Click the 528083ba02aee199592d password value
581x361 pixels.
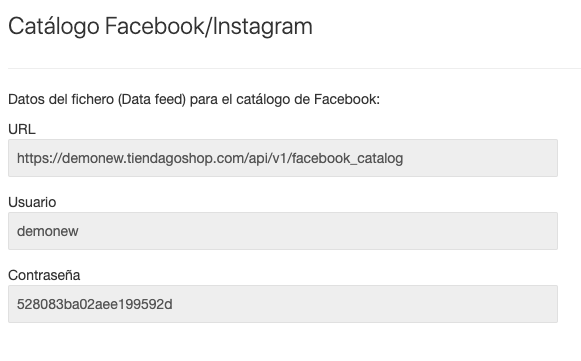pos(94,304)
